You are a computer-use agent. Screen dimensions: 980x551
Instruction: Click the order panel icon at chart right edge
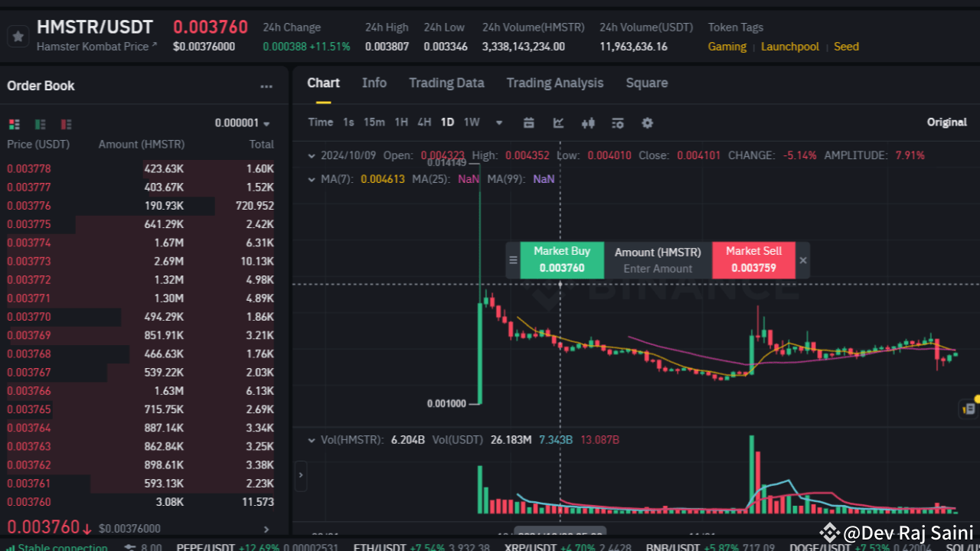click(x=969, y=409)
